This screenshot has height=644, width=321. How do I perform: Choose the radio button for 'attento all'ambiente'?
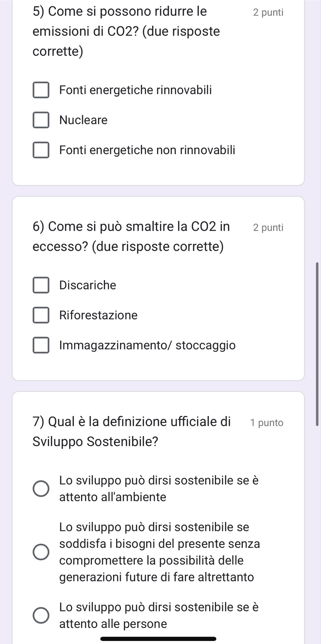point(41,489)
